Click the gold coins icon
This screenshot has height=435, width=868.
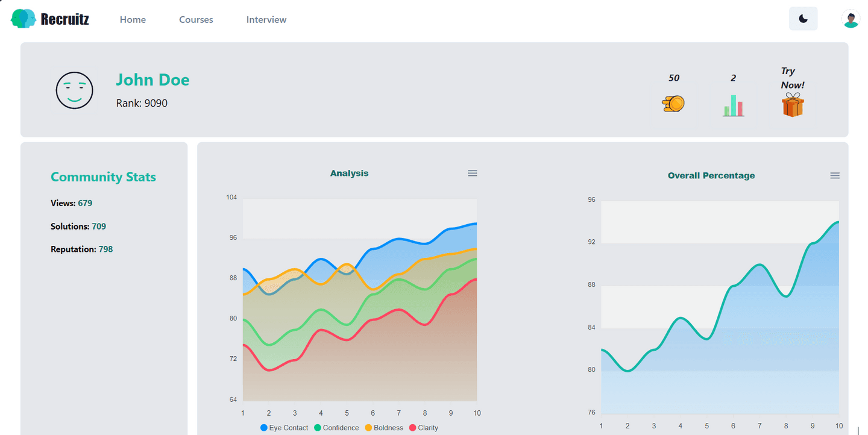point(673,104)
